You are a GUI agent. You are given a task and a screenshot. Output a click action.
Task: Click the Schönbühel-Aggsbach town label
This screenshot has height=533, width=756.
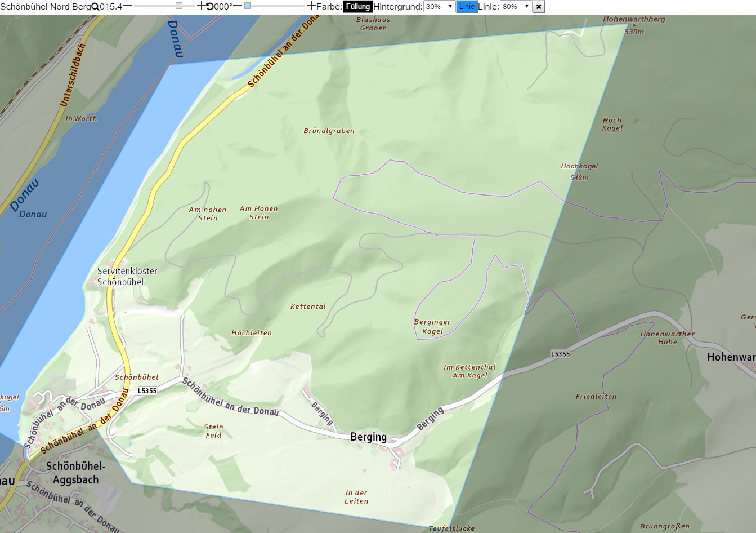75,473
